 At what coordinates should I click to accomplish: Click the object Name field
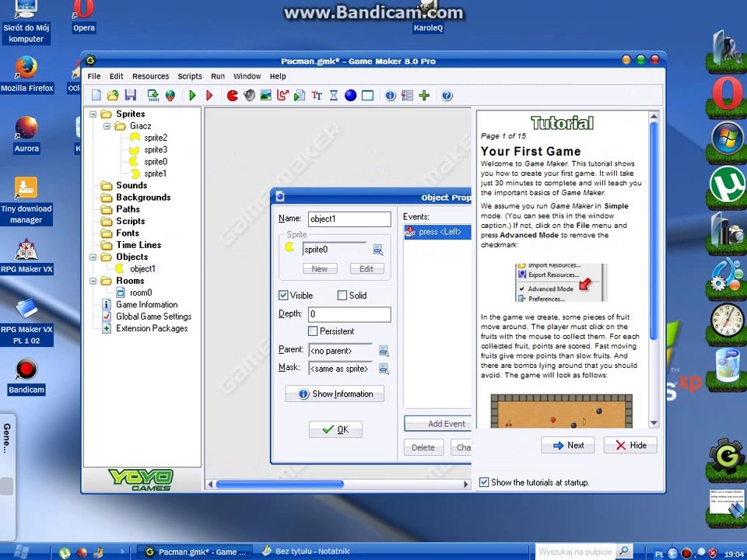click(x=349, y=219)
